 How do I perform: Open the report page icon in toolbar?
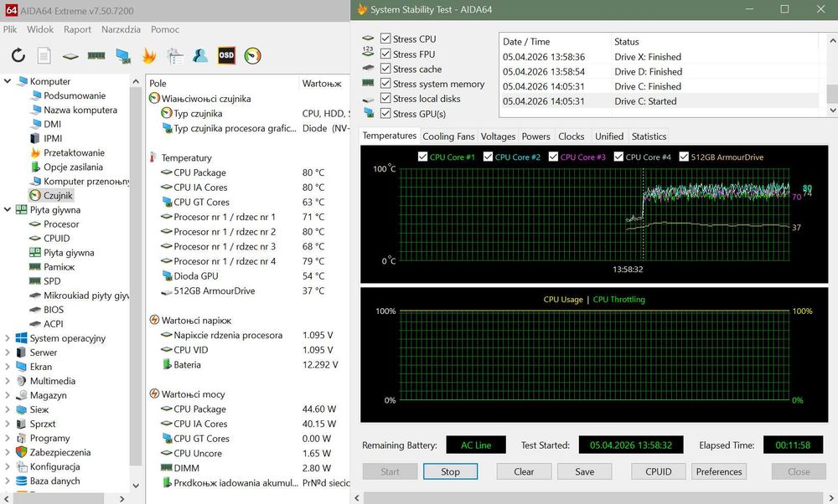coord(44,55)
